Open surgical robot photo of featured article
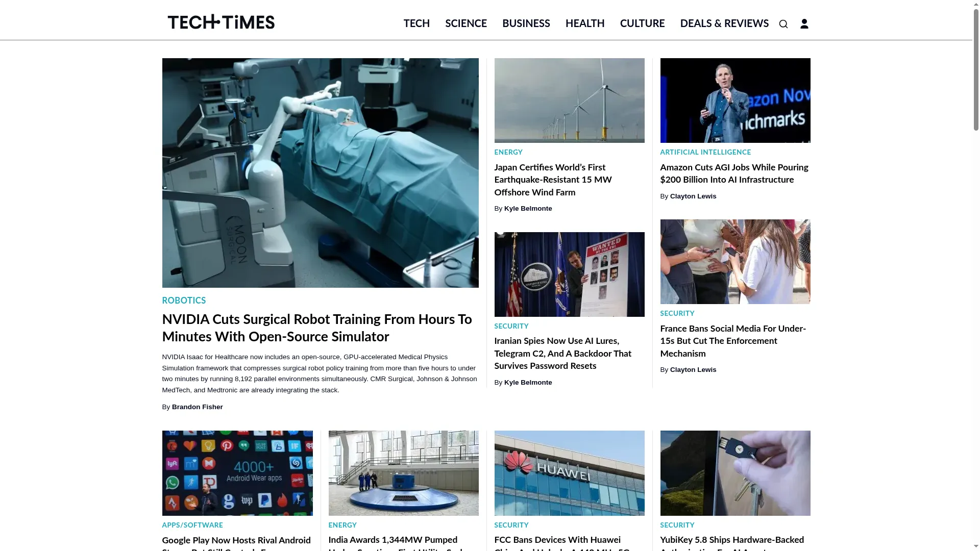The image size is (980, 551). (321, 173)
